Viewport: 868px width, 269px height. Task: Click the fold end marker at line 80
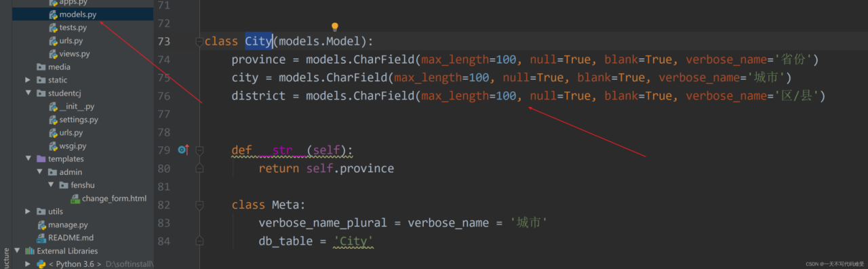[x=199, y=168]
